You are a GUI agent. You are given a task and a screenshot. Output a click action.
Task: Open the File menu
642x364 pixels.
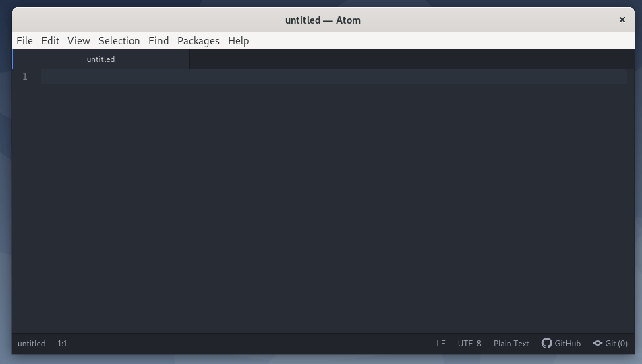[x=24, y=41]
